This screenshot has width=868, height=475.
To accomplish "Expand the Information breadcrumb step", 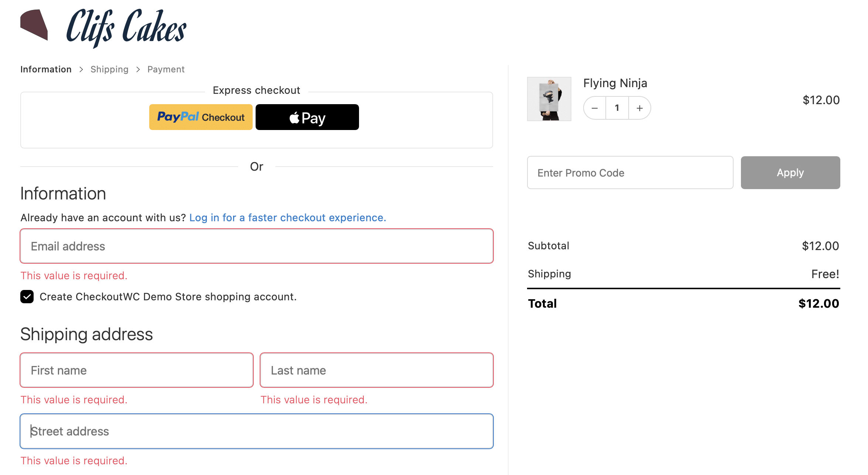I will 46,69.
